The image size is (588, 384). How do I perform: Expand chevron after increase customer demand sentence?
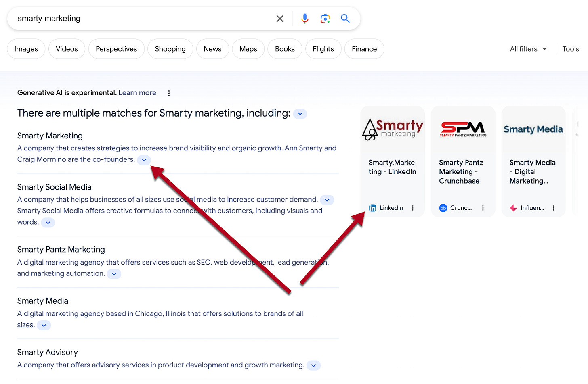click(327, 200)
